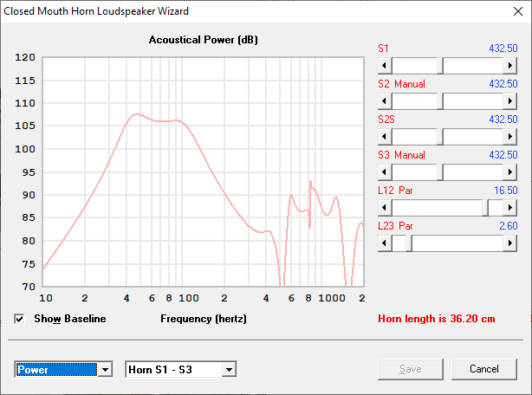This screenshot has width=532, height=395.
Task: Click the L12 Par slider thumb
Action: pyautogui.click(x=485, y=208)
